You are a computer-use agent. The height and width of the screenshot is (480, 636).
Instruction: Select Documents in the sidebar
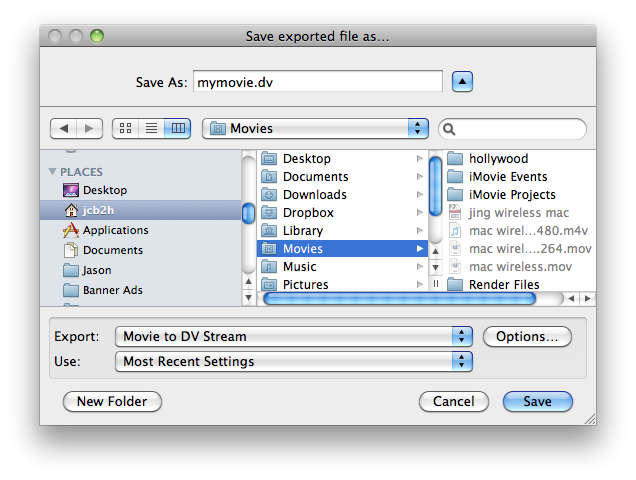coord(140,250)
